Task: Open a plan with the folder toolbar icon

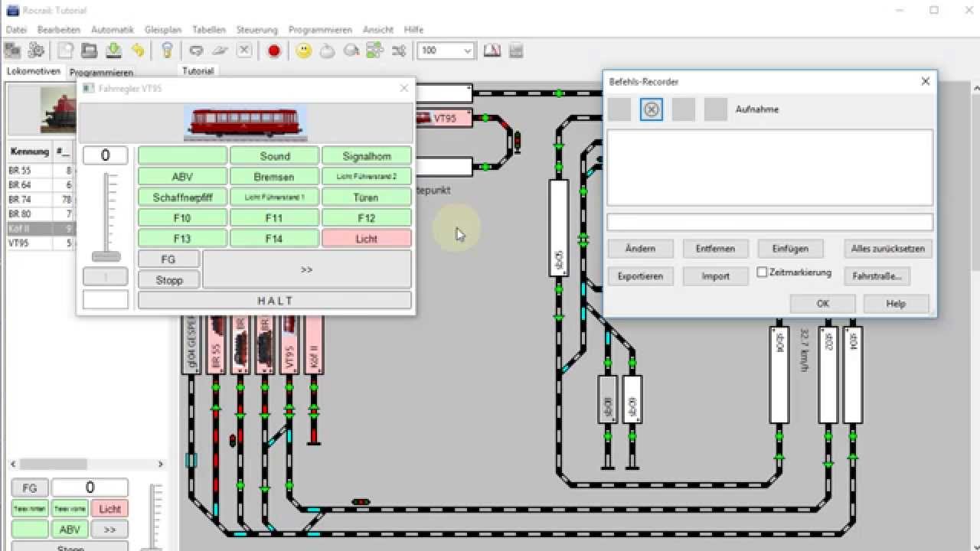Action: tap(90, 51)
